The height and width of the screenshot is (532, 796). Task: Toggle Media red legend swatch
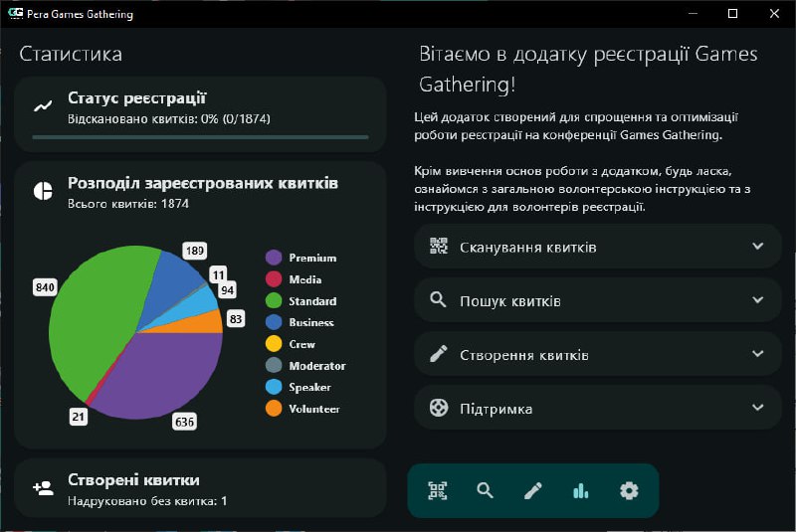274,279
